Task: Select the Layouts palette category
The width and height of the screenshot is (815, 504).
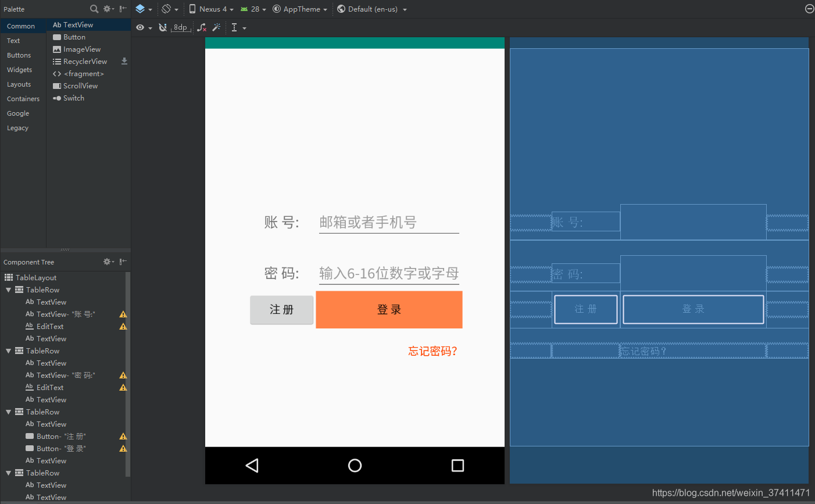Action: [23, 84]
